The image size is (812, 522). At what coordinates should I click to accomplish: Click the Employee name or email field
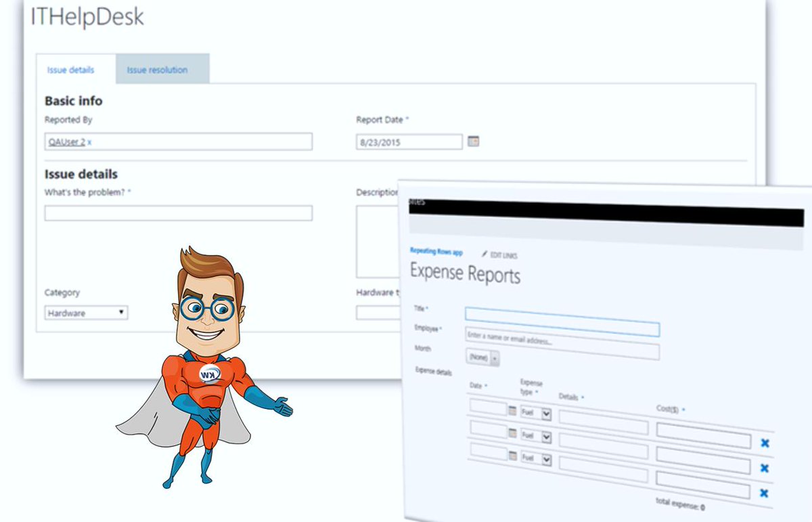point(562,343)
